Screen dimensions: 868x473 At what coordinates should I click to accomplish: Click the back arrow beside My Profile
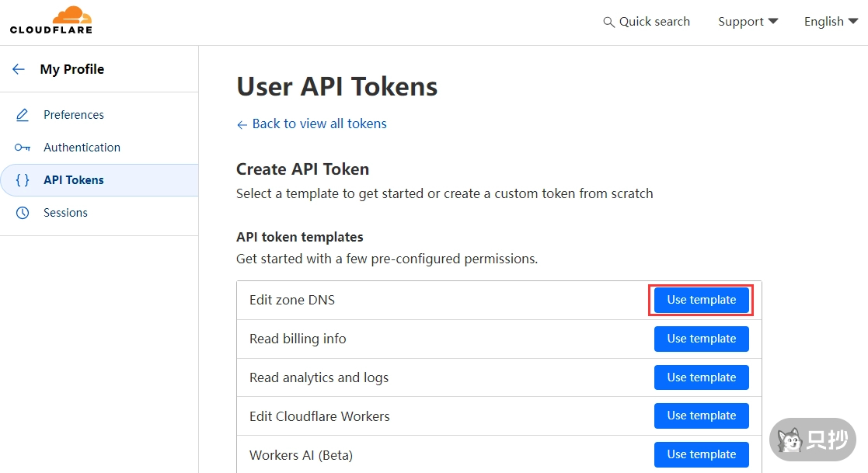(x=19, y=69)
